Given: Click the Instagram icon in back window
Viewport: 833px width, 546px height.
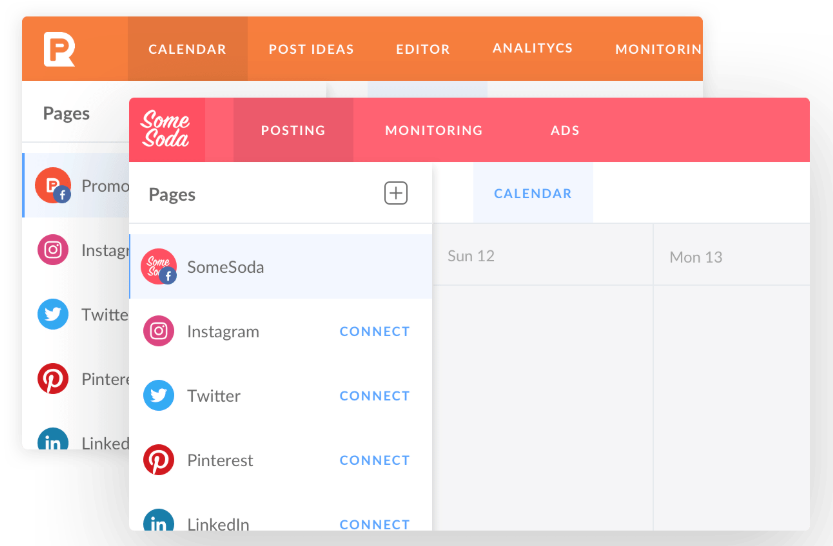Looking at the screenshot, I should [x=53, y=250].
